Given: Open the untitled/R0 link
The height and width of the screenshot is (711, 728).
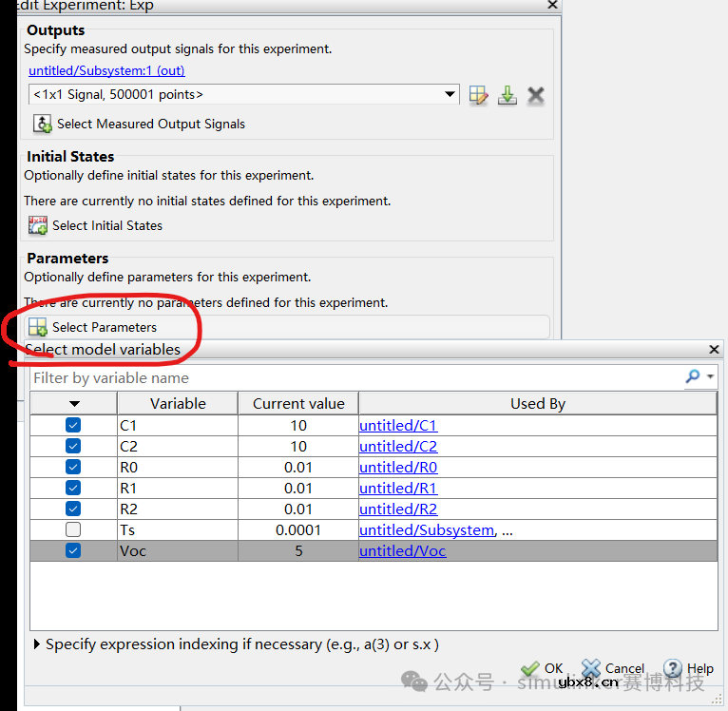Looking at the screenshot, I should [x=398, y=468].
